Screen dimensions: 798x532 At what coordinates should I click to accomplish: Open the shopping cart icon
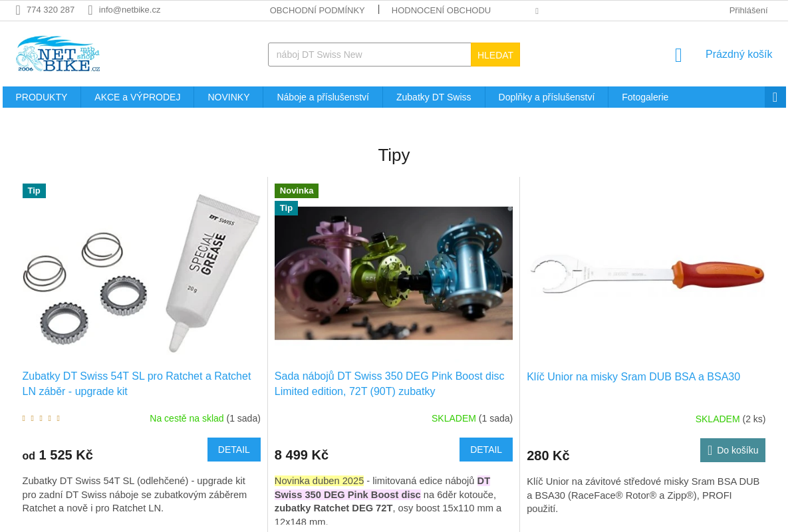click(x=678, y=55)
